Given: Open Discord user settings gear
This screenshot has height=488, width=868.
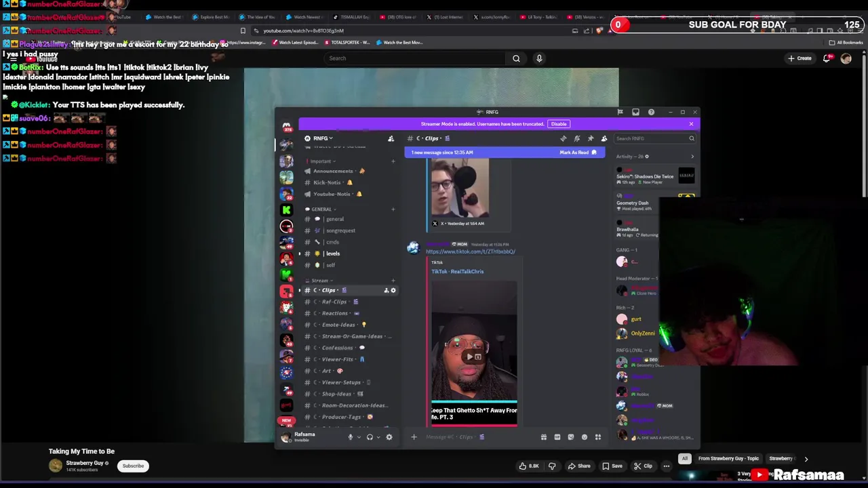Looking at the screenshot, I should [389, 437].
